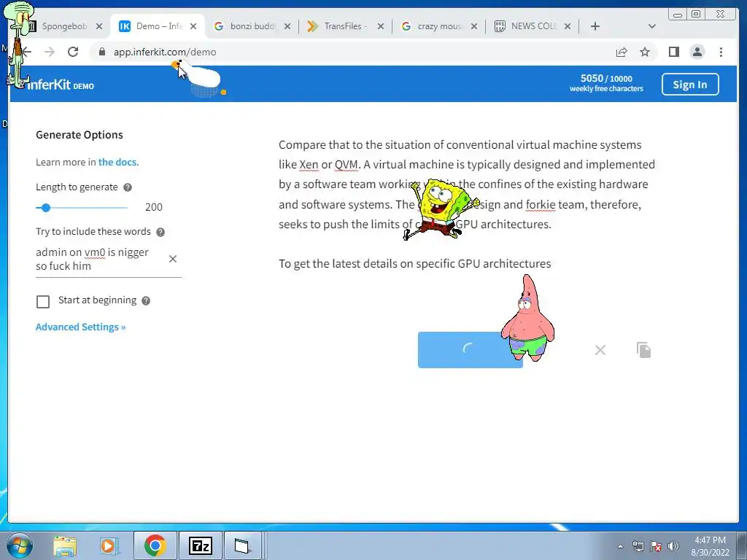Open the 7-Zip taskbar icon
Image resolution: width=747 pixels, height=560 pixels.
[x=200, y=545]
